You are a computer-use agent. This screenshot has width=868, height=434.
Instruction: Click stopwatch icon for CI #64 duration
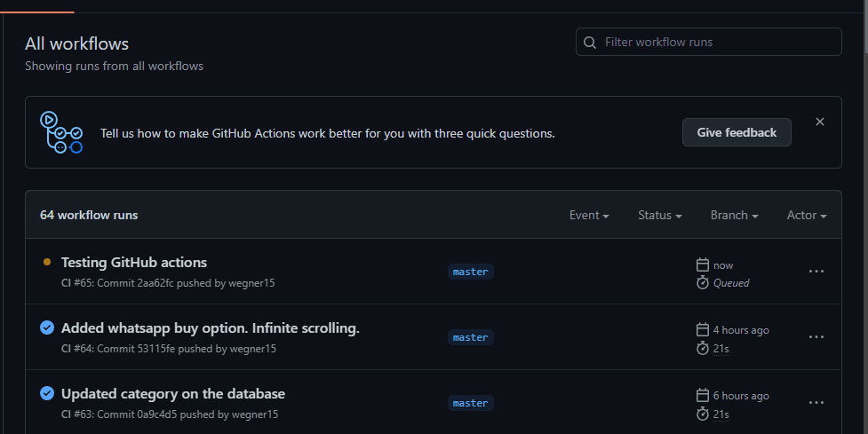703,348
